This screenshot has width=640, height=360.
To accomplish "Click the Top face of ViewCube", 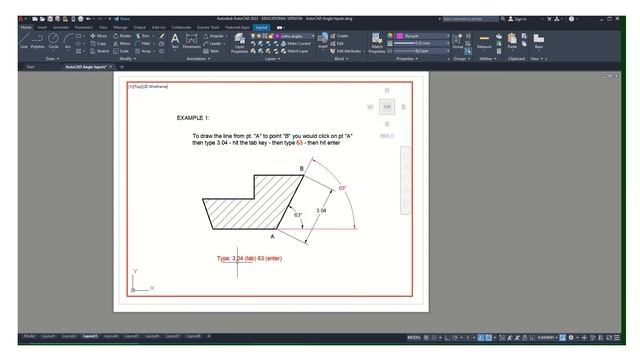I will tap(387, 107).
